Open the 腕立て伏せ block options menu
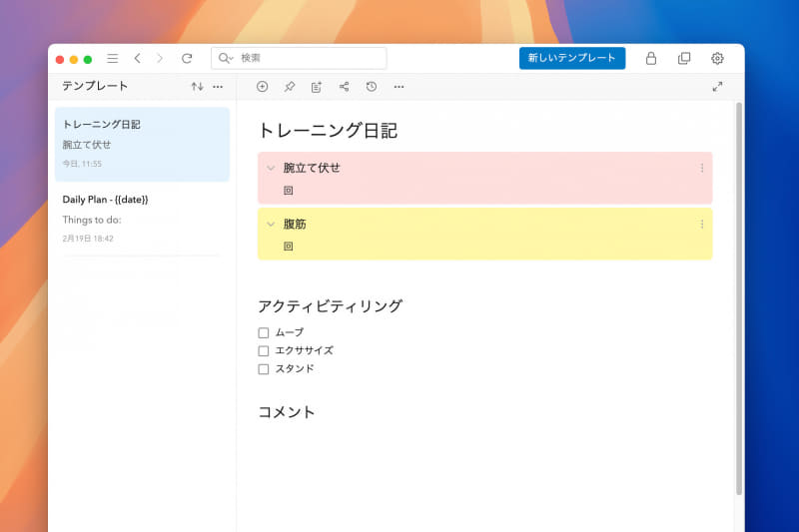 tap(702, 168)
